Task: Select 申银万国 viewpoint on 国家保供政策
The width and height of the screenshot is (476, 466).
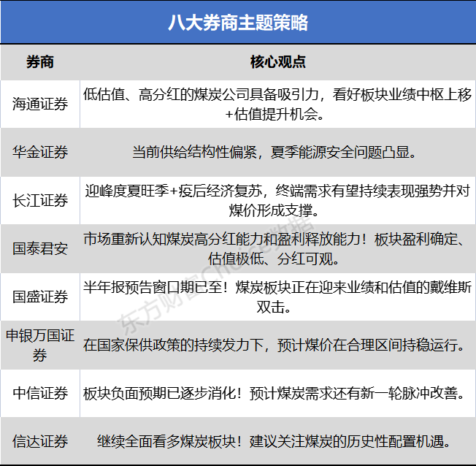Action: 274,345
